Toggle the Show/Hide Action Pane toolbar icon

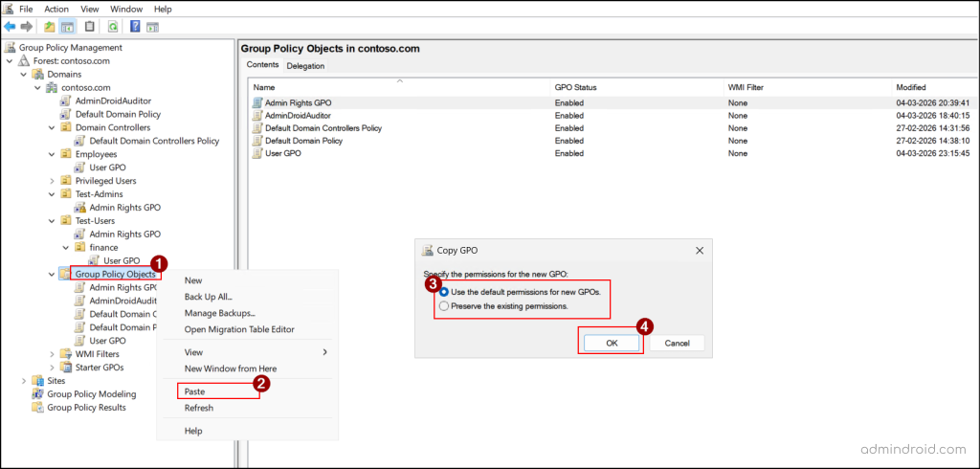152,26
